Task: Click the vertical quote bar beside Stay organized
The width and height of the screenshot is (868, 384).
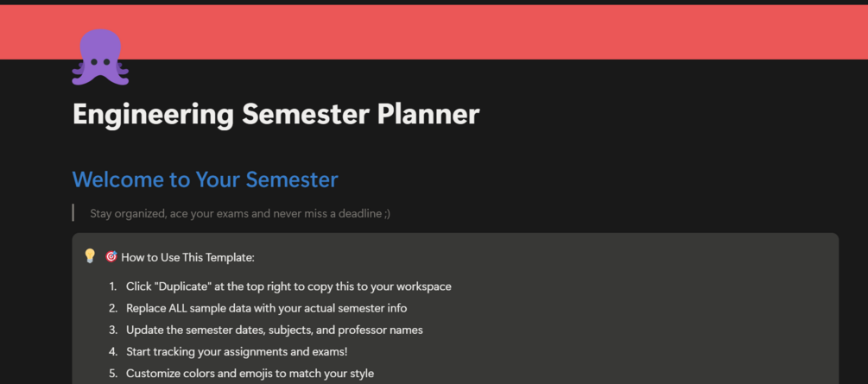Action: coord(73,212)
